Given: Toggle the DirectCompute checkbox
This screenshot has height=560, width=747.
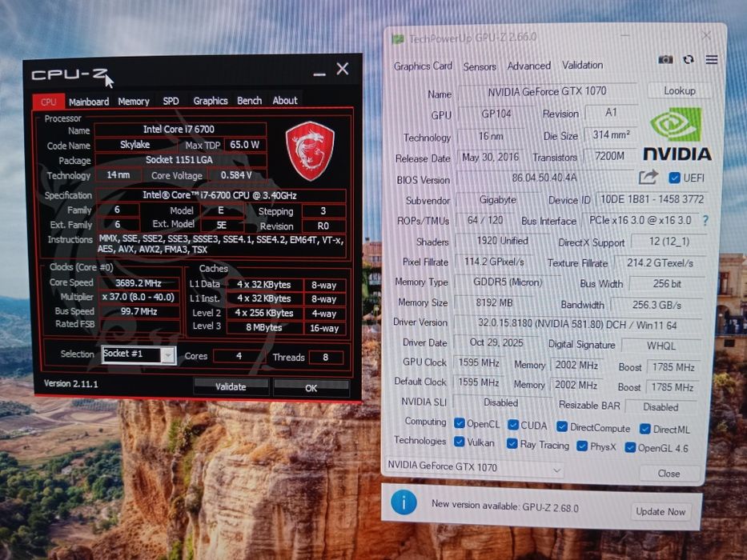Looking at the screenshot, I should (562, 426).
